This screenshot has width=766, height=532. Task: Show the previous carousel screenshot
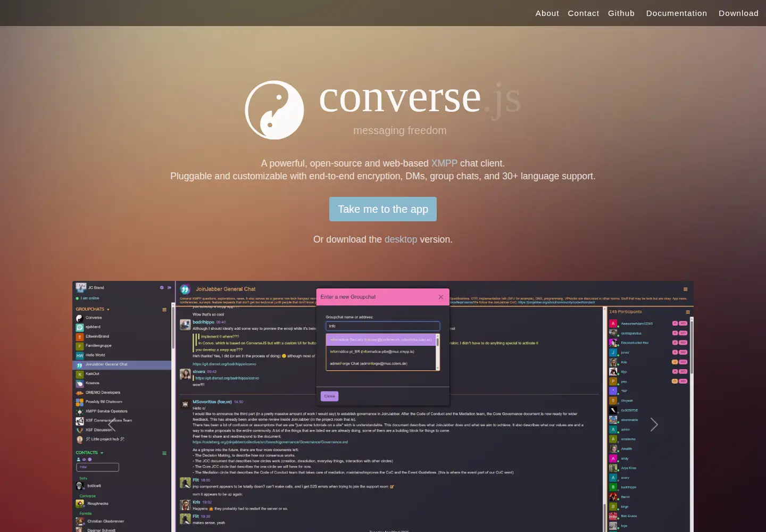(112, 425)
